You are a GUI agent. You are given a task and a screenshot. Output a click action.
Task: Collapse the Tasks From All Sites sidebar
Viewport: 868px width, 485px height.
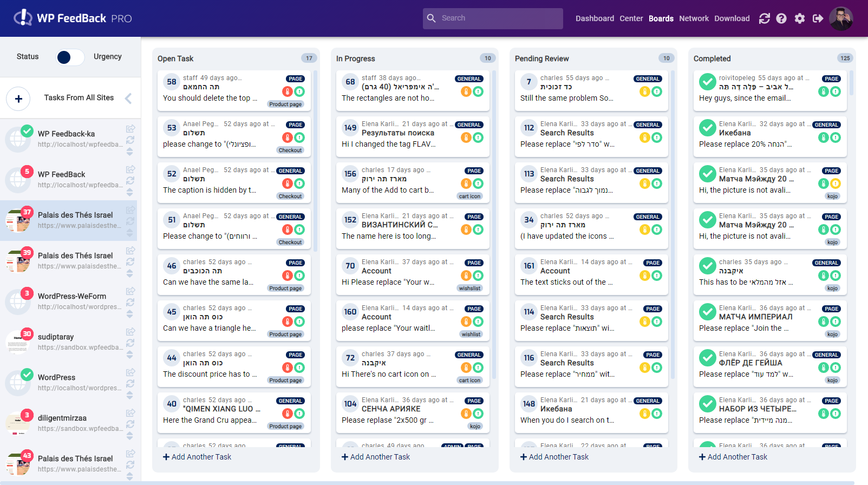(x=128, y=98)
